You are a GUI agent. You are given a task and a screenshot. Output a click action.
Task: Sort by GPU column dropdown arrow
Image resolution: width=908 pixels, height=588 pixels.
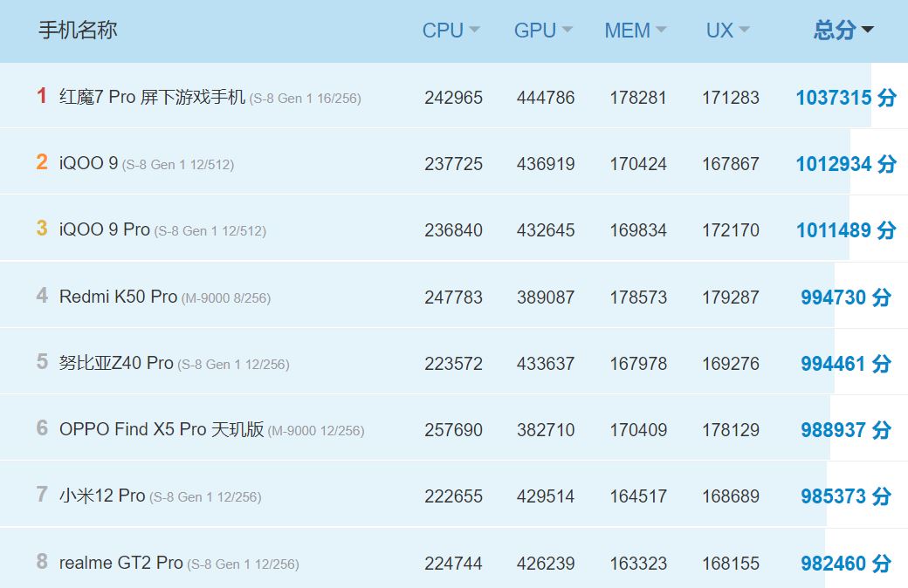point(567,30)
